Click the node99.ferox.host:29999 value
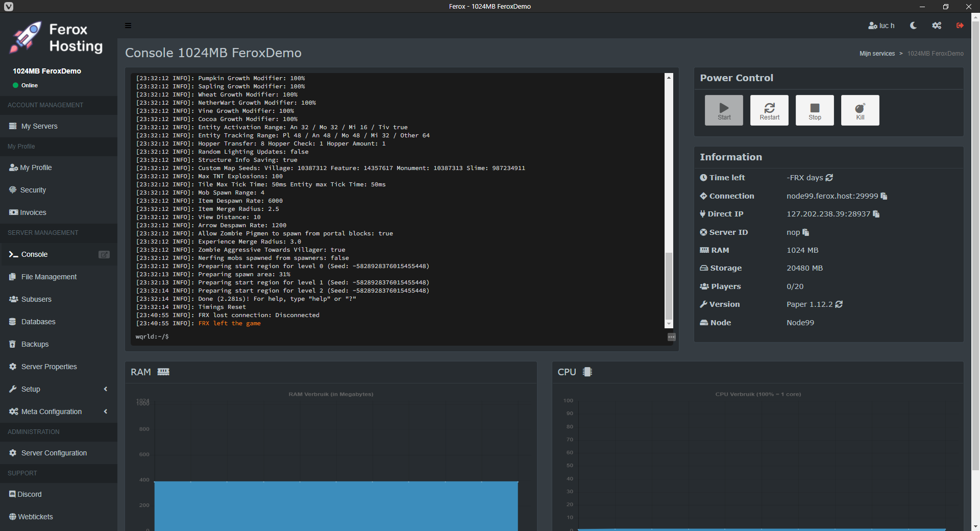 (832, 196)
